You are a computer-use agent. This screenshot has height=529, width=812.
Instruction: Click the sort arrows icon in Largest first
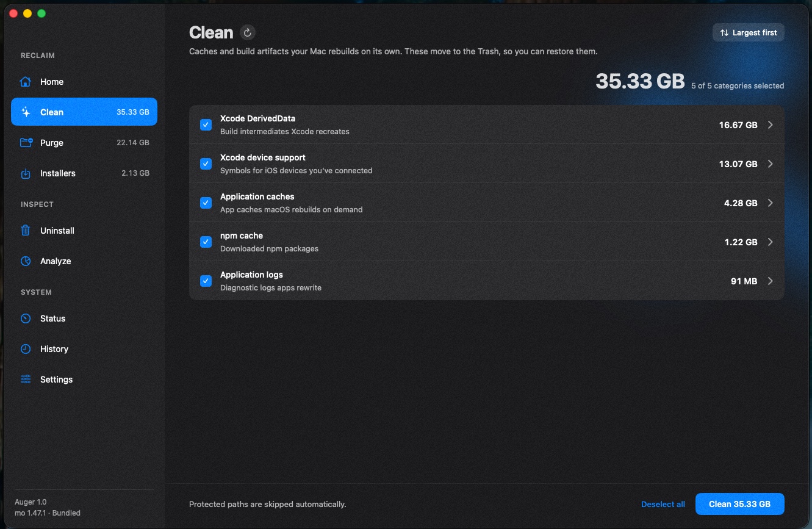(x=724, y=33)
